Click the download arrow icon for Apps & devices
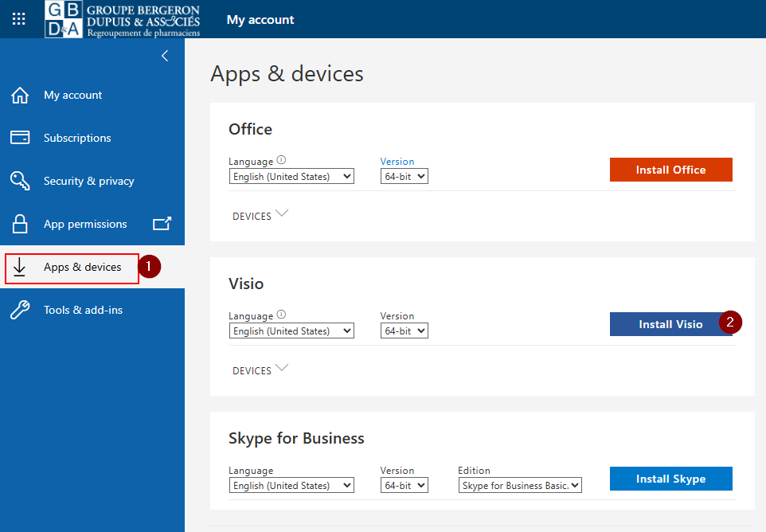Screen dimensions: 766x532 pyautogui.click(x=19, y=267)
